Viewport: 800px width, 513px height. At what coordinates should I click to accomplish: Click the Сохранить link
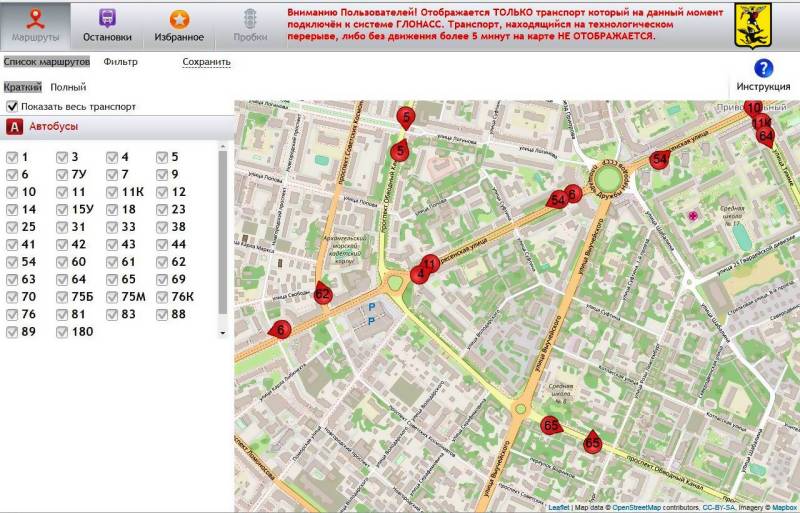coord(206,62)
